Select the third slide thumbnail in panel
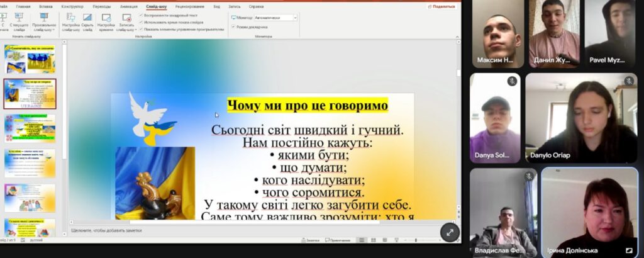Screen dimensions: 644x258 point(31,128)
